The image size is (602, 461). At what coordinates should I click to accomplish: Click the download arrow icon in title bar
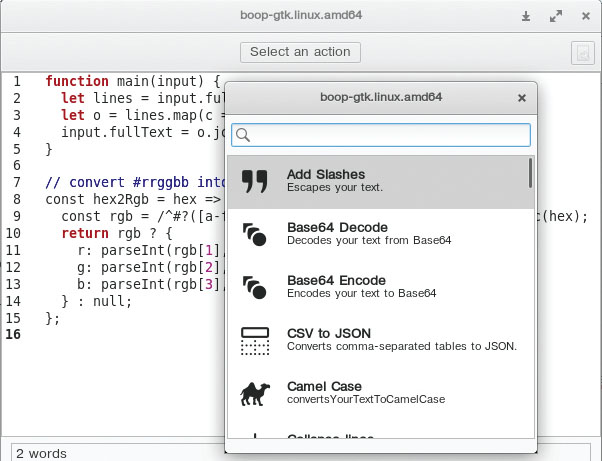coord(527,17)
